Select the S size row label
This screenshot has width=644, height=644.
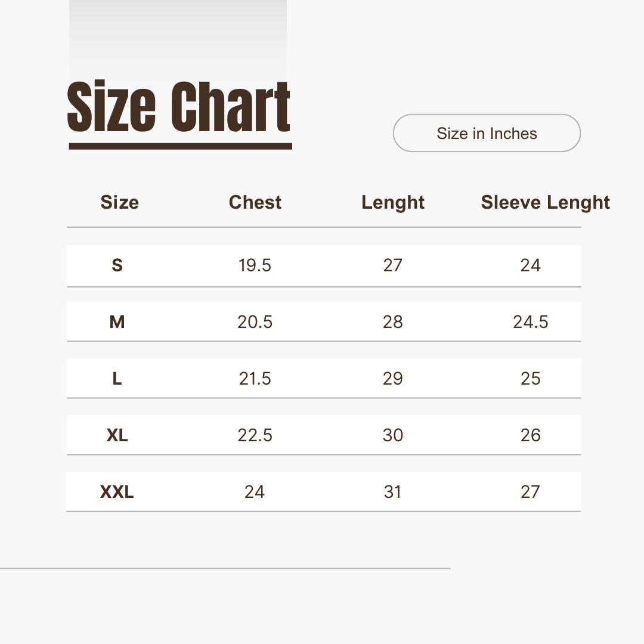(x=117, y=265)
